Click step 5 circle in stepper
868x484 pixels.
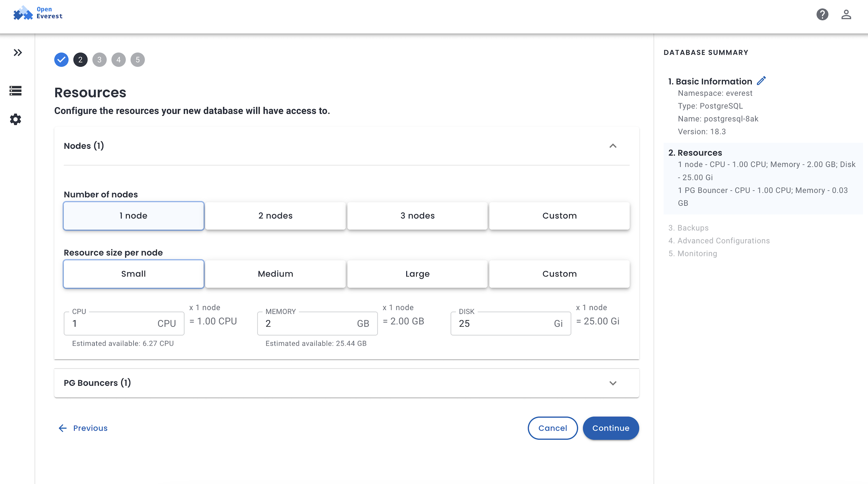pyautogui.click(x=138, y=59)
